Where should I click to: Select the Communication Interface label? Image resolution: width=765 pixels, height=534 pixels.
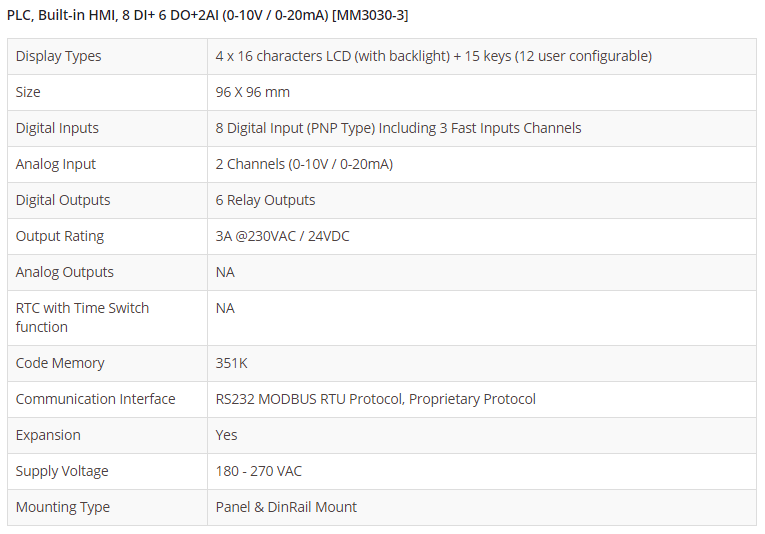point(96,399)
